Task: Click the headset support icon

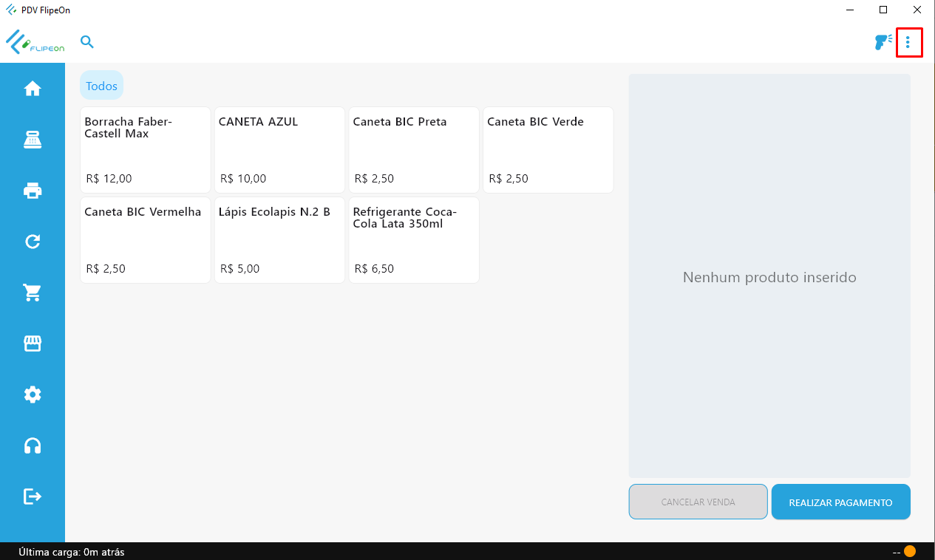Action: tap(33, 445)
